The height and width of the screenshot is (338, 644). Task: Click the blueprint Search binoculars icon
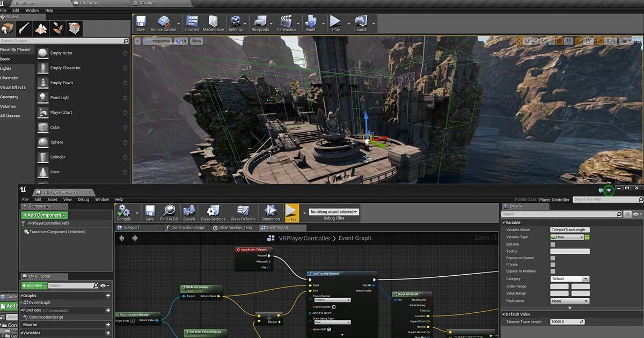click(189, 212)
